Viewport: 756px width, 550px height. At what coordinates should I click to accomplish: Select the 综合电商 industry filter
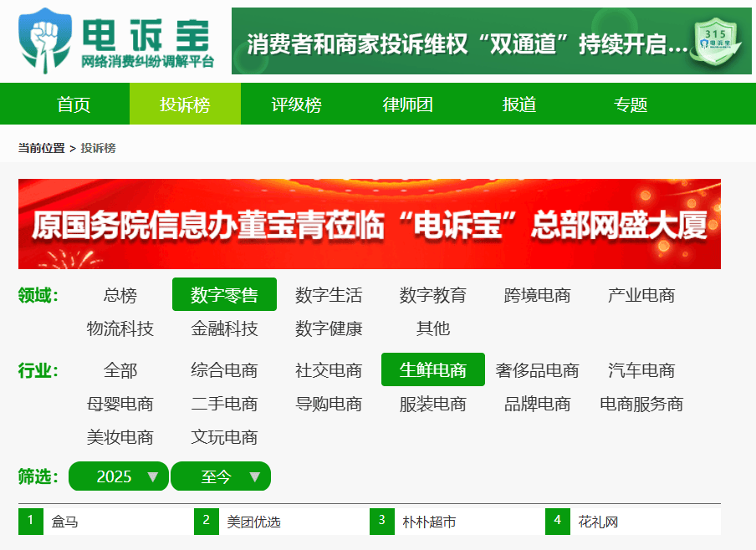point(223,370)
